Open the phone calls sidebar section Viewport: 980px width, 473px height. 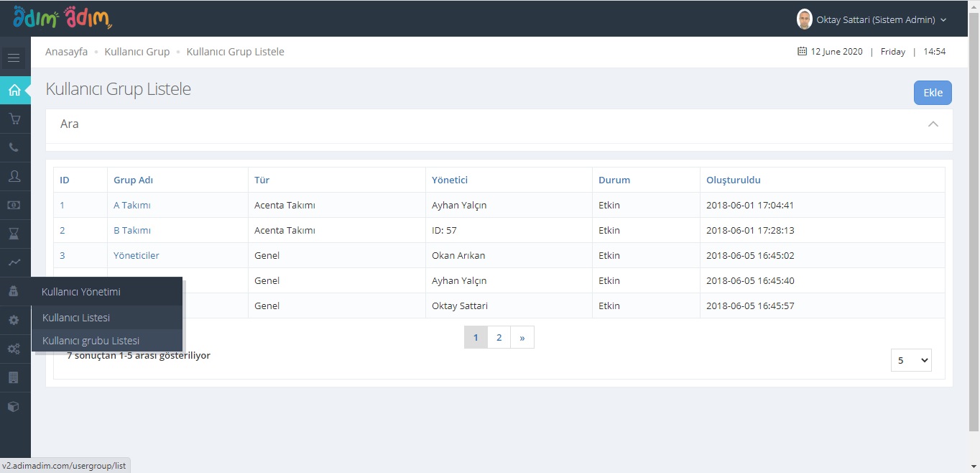click(14, 148)
